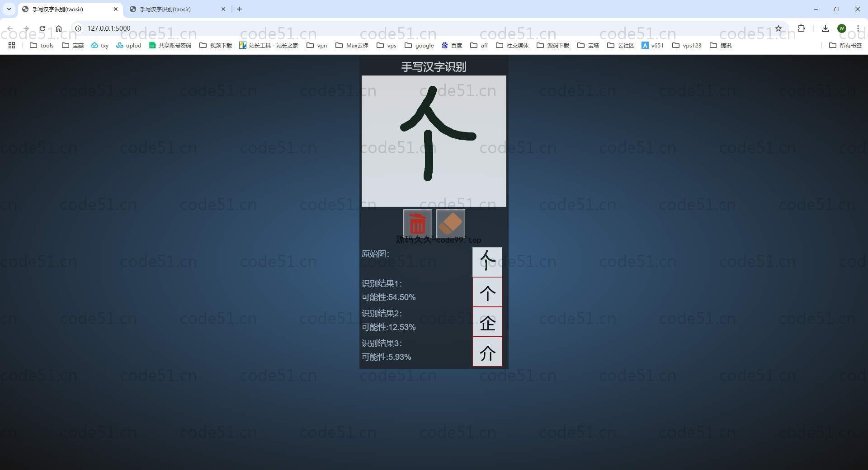This screenshot has height=470, width=868.
Task: Open the Max云梯 bookmark folder
Action: (x=352, y=45)
